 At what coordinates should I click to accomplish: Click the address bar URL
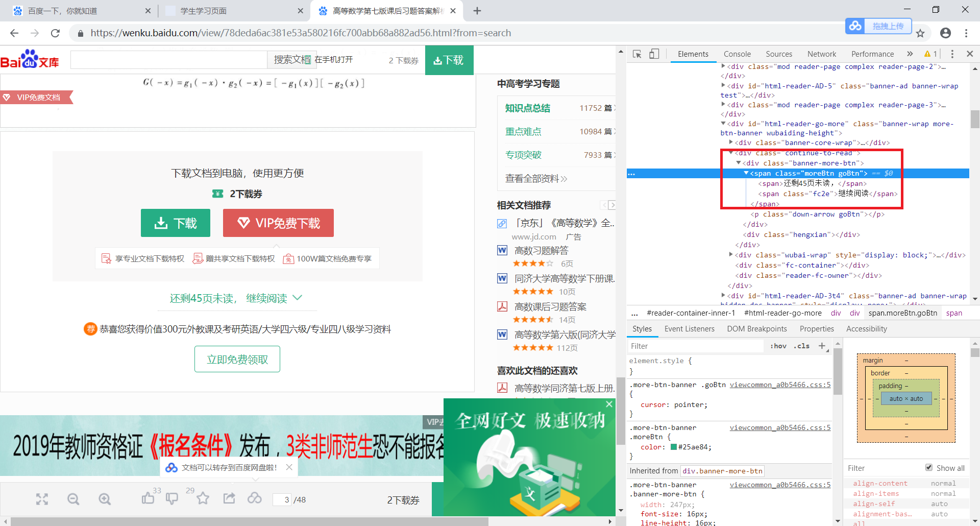point(301,33)
